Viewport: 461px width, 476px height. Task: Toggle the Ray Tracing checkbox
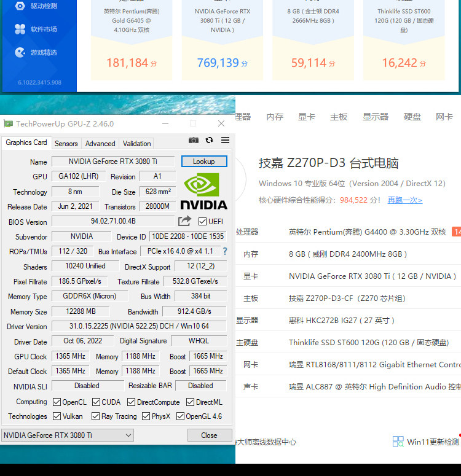95,416
